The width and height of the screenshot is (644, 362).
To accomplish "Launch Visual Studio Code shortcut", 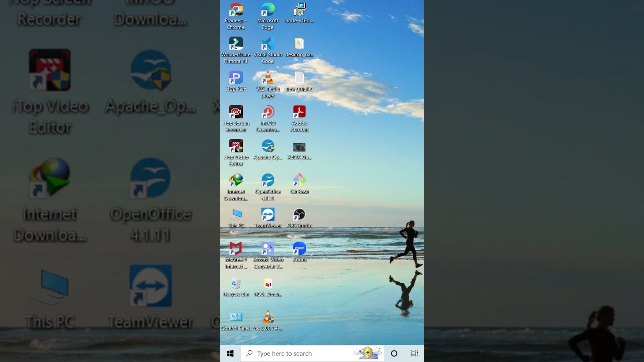I will 268,50.
